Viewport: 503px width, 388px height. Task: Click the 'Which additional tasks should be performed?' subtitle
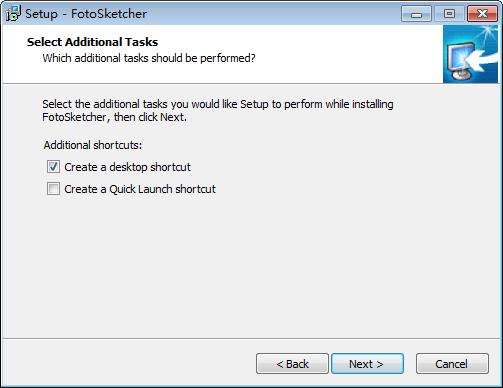149,58
